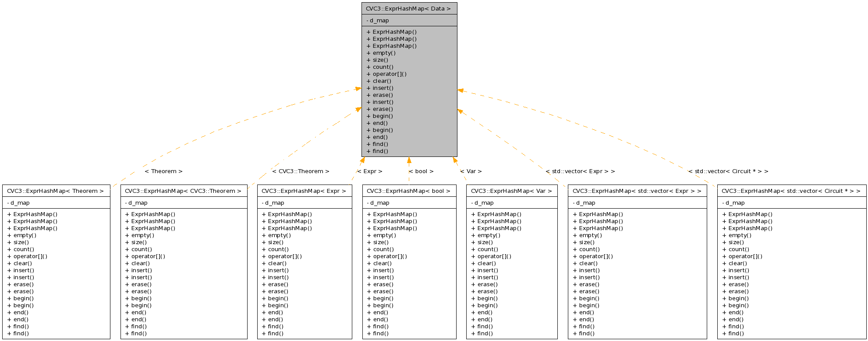Click the '< bool >' template edge label
Viewport: 868px width, 341px height.
pyautogui.click(x=421, y=171)
